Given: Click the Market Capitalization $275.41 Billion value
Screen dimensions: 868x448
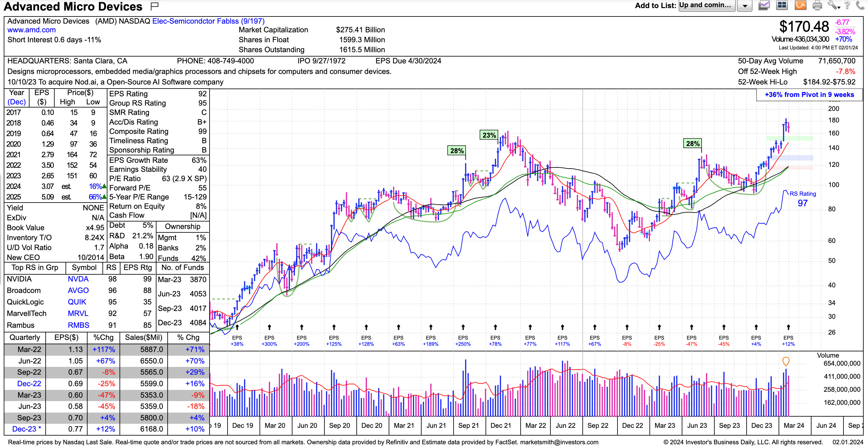Looking at the screenshot, I should point(360,30).
